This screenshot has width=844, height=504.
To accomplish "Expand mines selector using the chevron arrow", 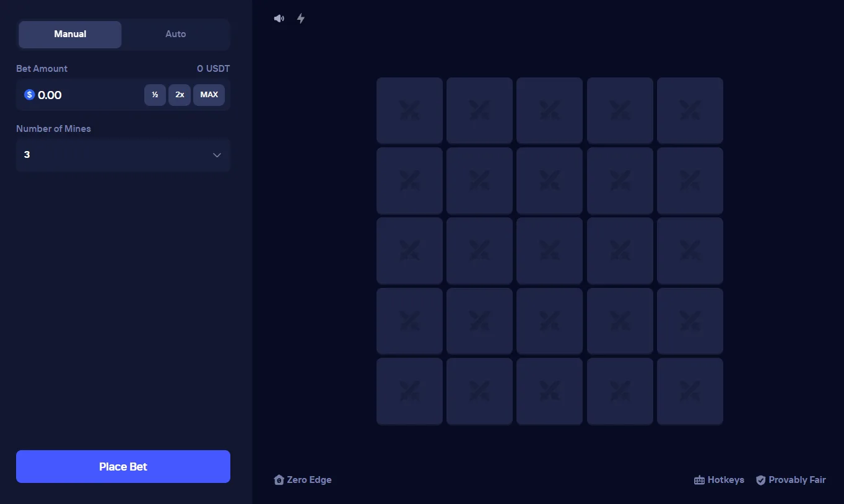I will pyautogui.click(x=217, y=155).
